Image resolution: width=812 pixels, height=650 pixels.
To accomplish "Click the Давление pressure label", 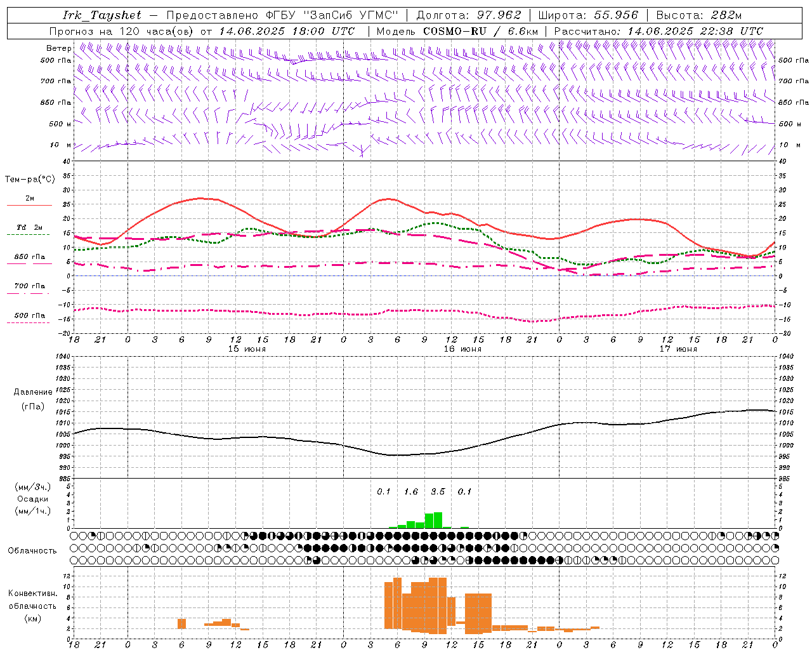I will coord(33,392).
